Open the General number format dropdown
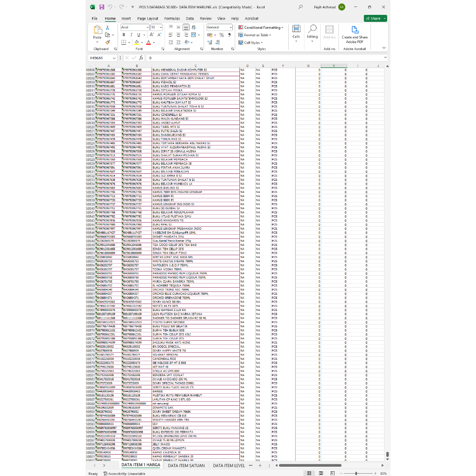The width and height of the screenshot is (476, 476). (231, 27)
